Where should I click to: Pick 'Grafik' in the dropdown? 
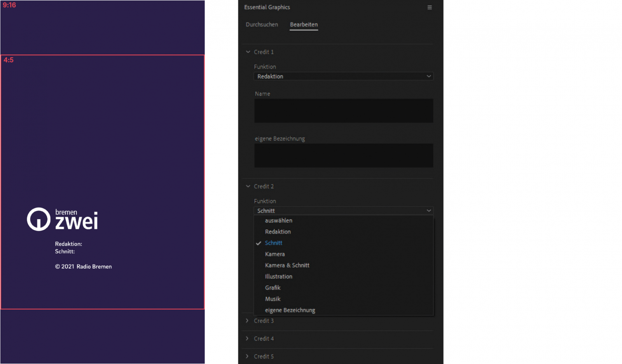273,288
